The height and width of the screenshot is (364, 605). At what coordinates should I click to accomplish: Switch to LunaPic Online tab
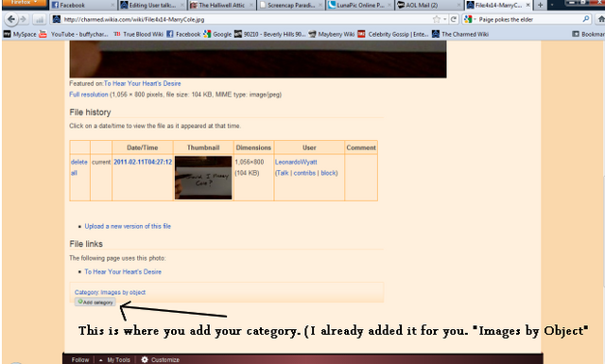pos(359,5)
